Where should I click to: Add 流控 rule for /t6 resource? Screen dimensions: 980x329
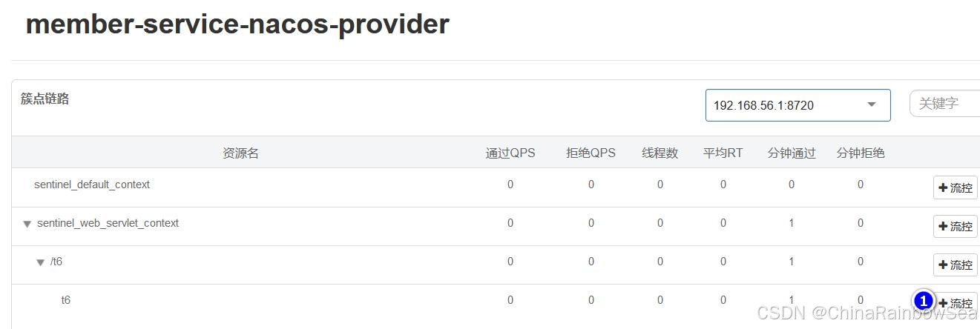pos(956,265)
